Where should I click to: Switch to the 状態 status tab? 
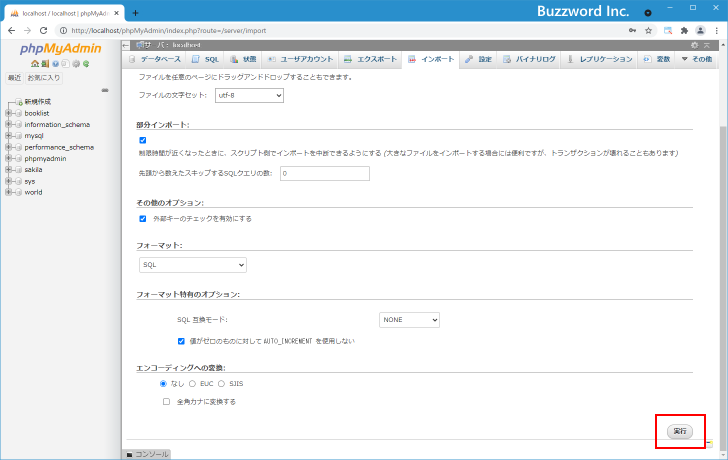click(243, 59)
